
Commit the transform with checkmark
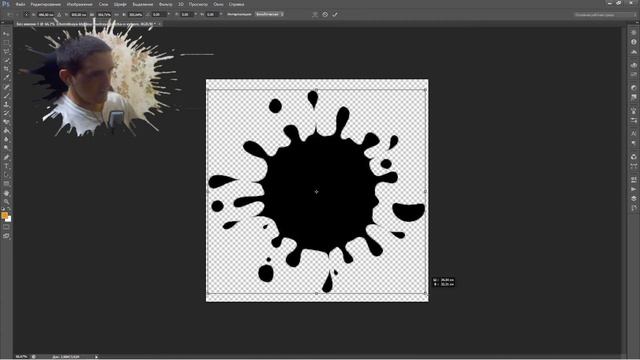335,14
